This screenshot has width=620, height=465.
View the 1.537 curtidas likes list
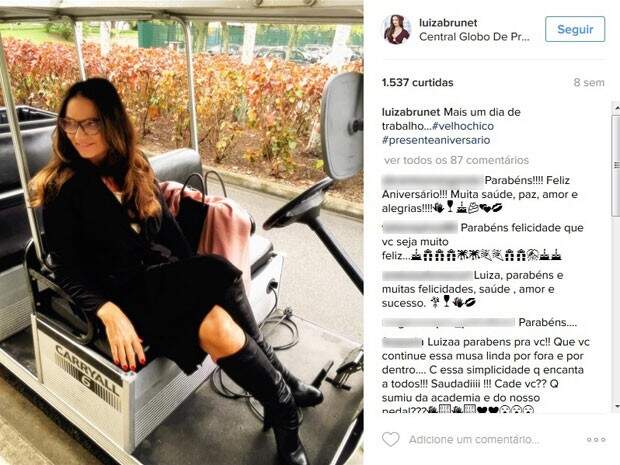pos(418,83)
